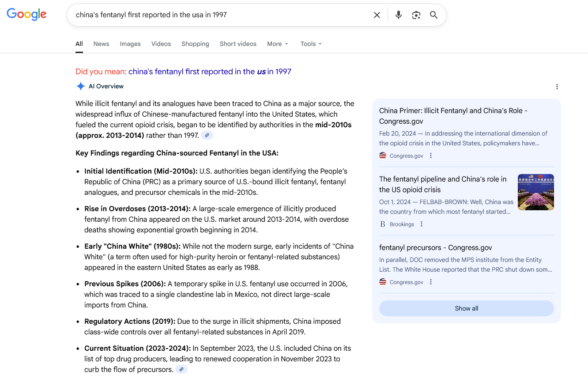The image size is (588, 379).
Task: Click source link icon after 'flow of precursors'
Action: coord(181,370)
